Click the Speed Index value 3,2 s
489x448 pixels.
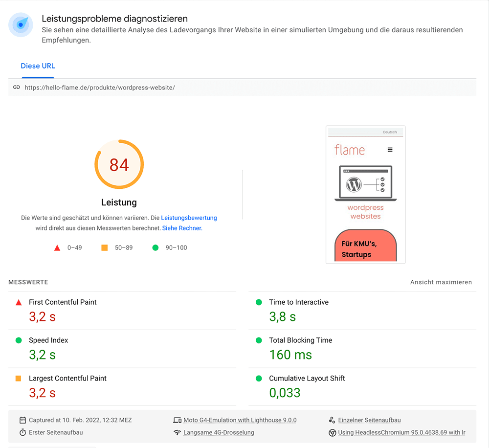point(43,355)
